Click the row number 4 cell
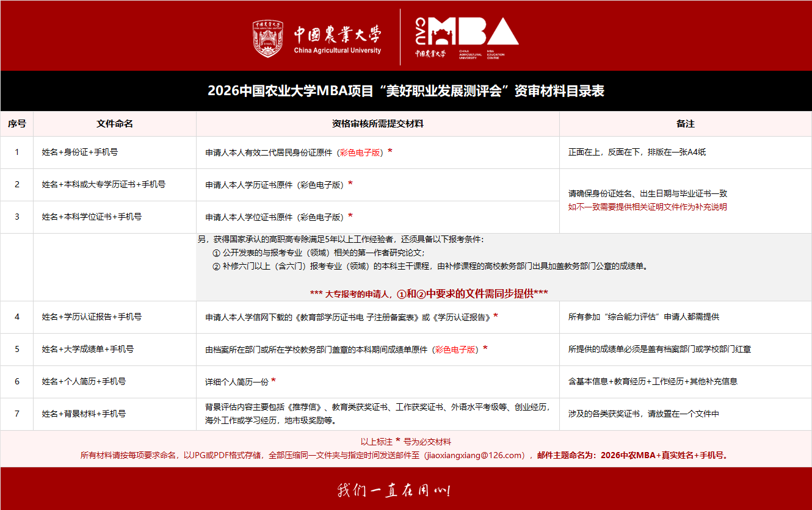This screenshot has height=510, width=812. [17, 317]
